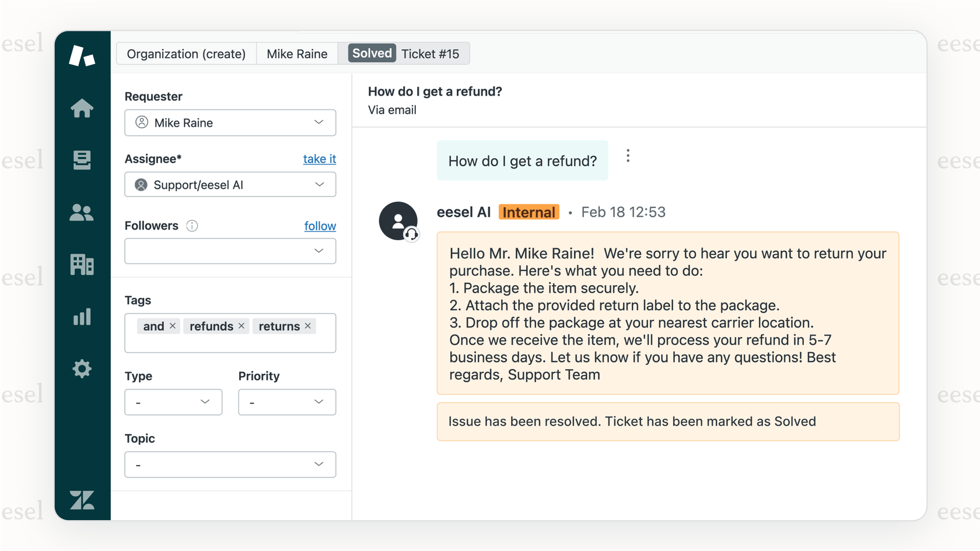Open the three-dot menu on the refund message

pyautogui.click(x=628, y=155)
